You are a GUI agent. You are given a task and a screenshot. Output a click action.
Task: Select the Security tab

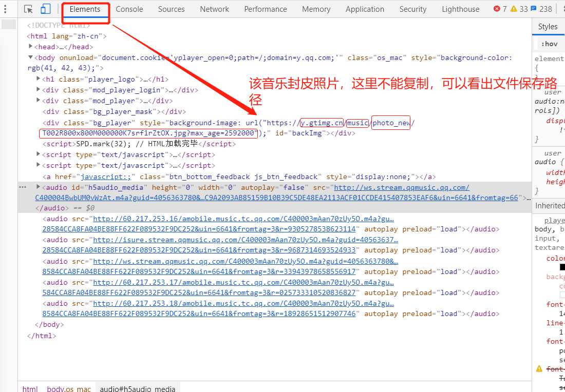click(x=412, y=9)
